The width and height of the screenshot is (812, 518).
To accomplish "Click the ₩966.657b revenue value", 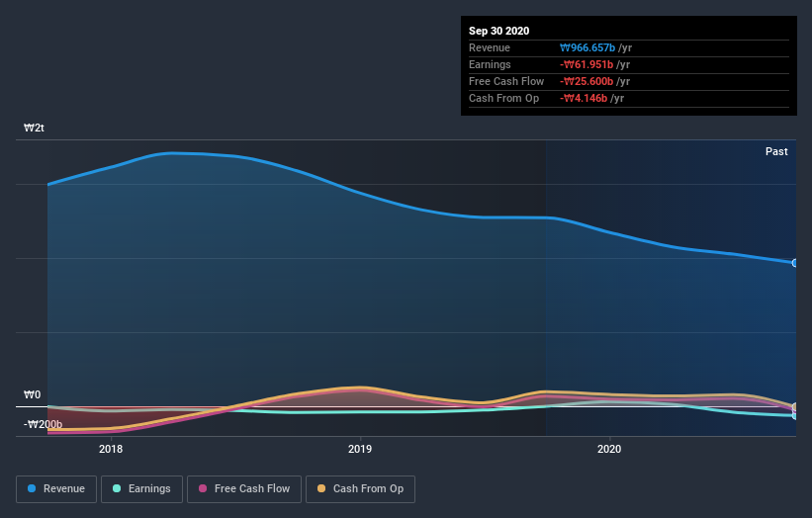I will [x=587, y=47].
